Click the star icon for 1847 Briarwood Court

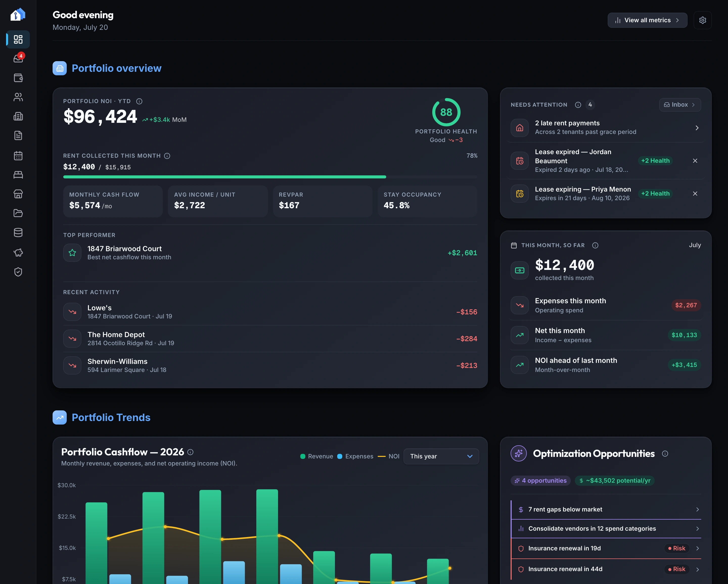[72, 253]
